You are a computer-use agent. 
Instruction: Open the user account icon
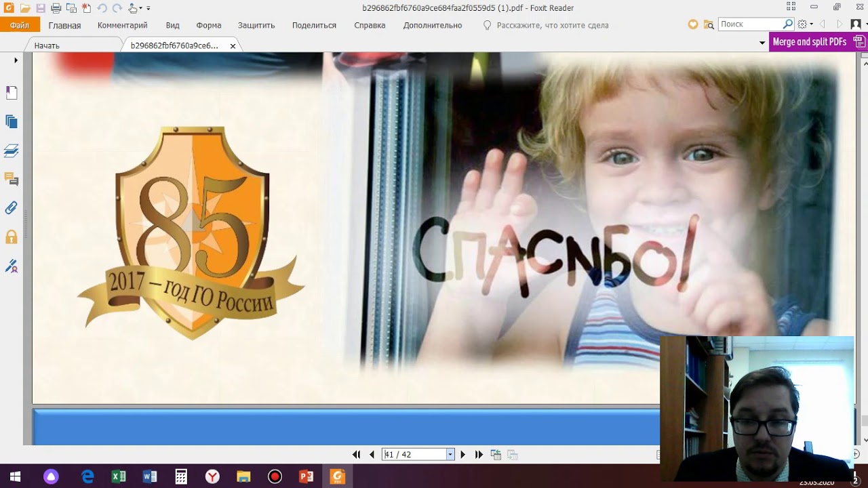(855, 24)
